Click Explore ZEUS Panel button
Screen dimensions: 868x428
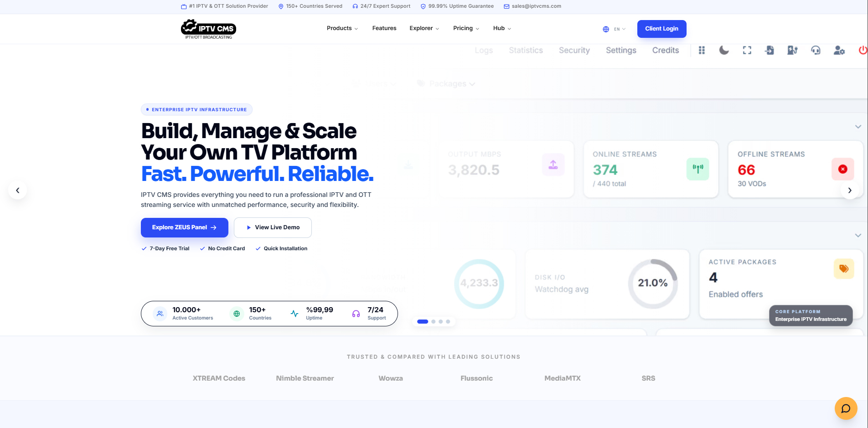185,227
